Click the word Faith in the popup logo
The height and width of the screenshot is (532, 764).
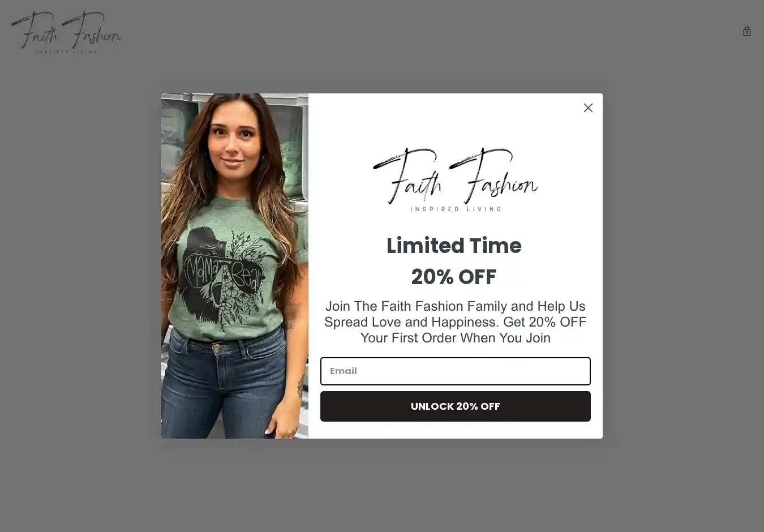(x=407, y=177)
